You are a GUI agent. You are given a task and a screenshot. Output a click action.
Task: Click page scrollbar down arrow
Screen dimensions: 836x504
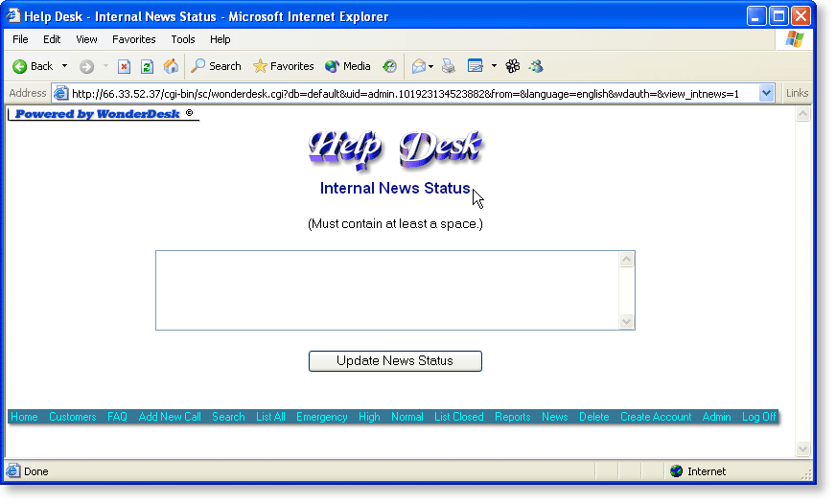803,449
